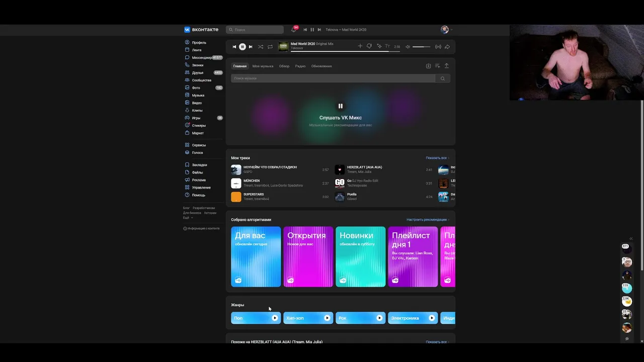The image size is (644, 362).
Task: Open Видео in the sidebar
Action: tap(197, 103)
